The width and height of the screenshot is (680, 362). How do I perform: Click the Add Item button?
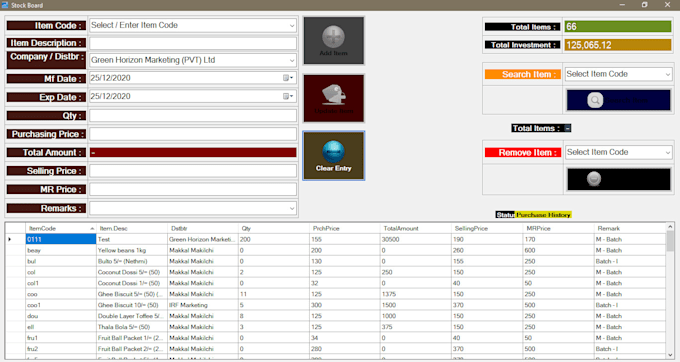coord(333,41)
